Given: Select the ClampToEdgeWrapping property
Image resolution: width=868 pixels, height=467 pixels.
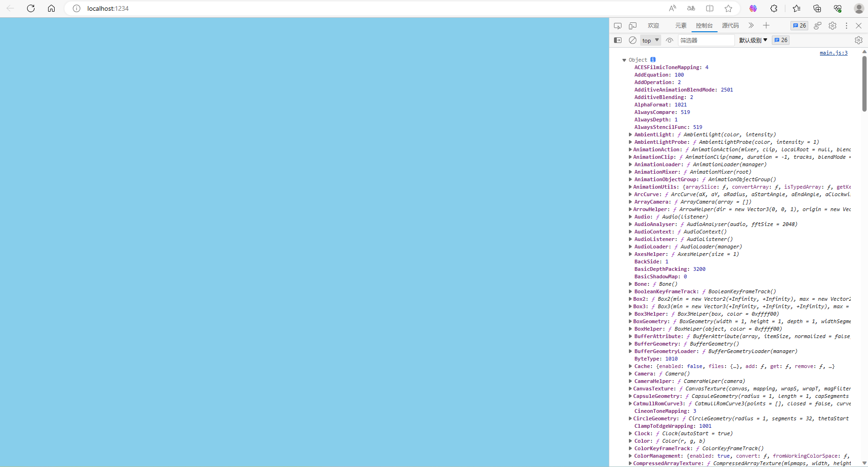Looking at the screenshot, I should coord(673,426).
